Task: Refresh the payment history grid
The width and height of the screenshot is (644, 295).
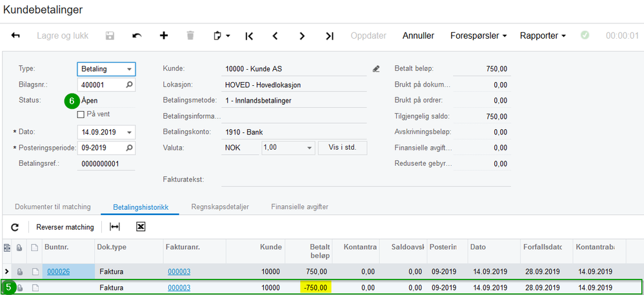Action: [15, 227]
